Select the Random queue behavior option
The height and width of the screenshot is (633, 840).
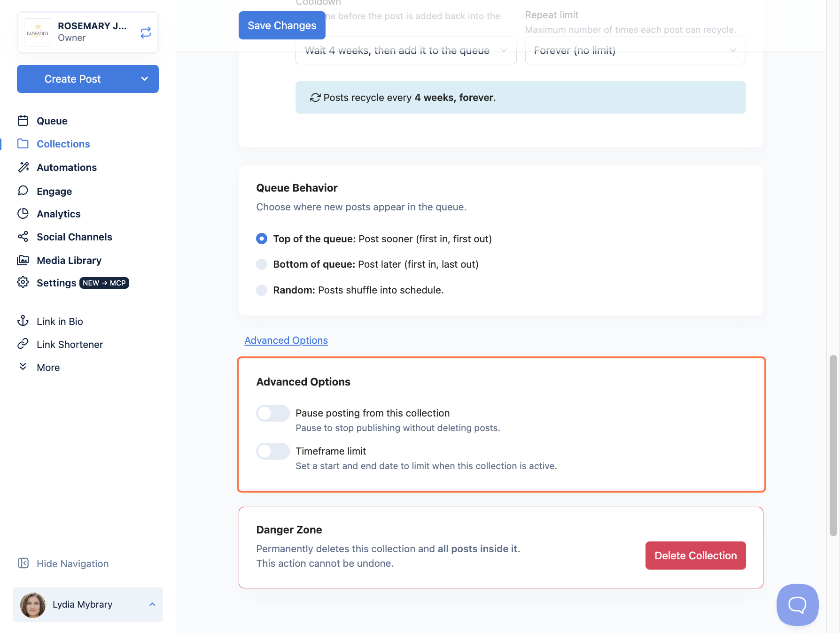coord(262,290)
